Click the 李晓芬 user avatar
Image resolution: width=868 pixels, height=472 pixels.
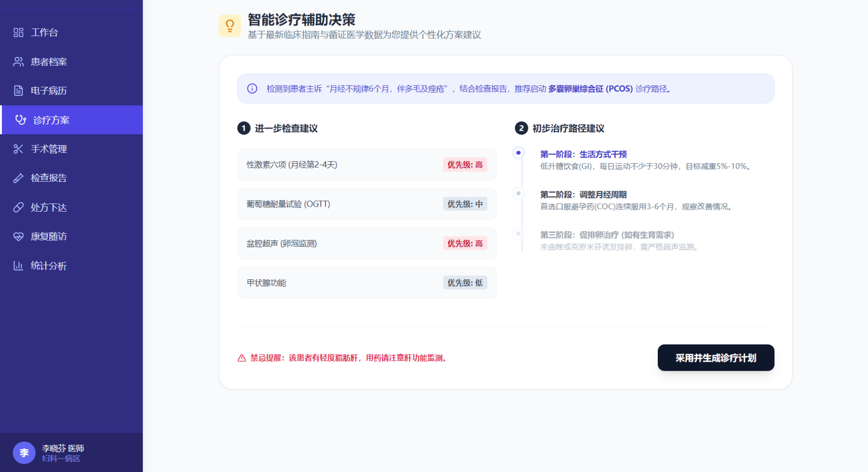click(24, 453)
